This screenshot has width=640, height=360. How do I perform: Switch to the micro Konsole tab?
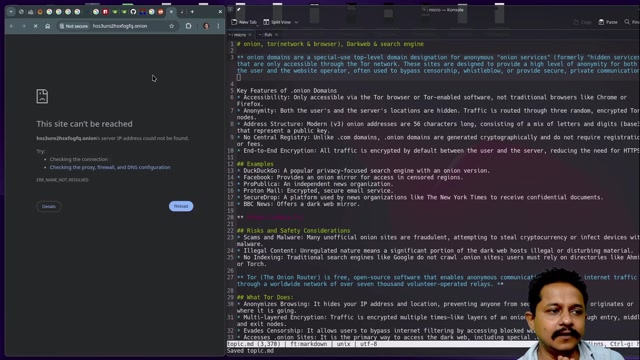(x=240, y=35)
